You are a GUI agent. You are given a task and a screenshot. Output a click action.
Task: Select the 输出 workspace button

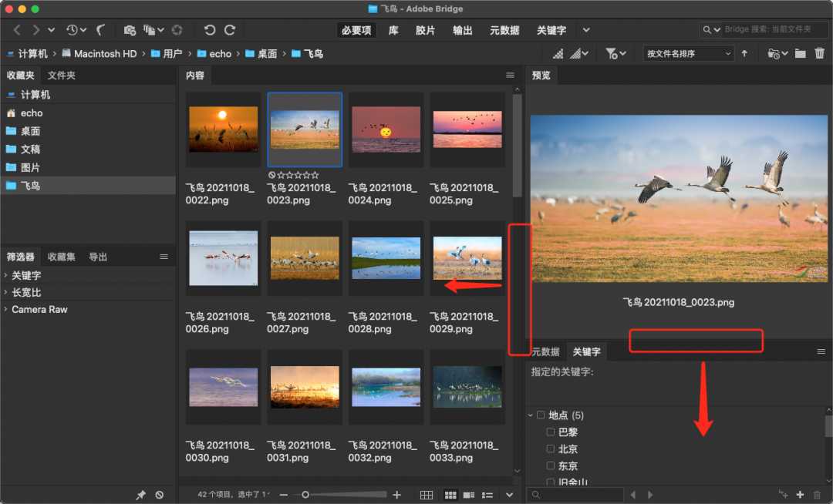(463, 30)
